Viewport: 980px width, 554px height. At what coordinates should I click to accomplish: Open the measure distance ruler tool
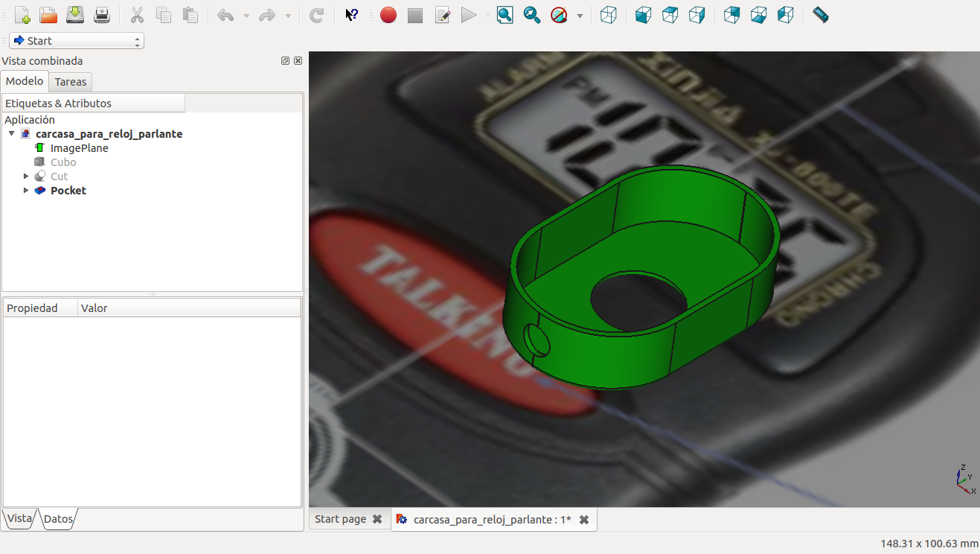(x=820, y=15)
